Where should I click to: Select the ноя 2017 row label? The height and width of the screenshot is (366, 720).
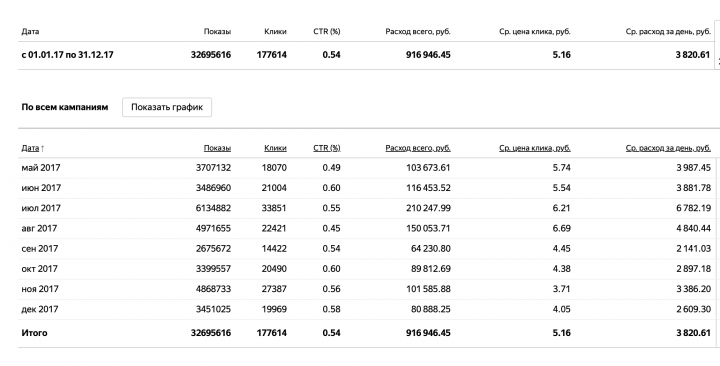40,289
